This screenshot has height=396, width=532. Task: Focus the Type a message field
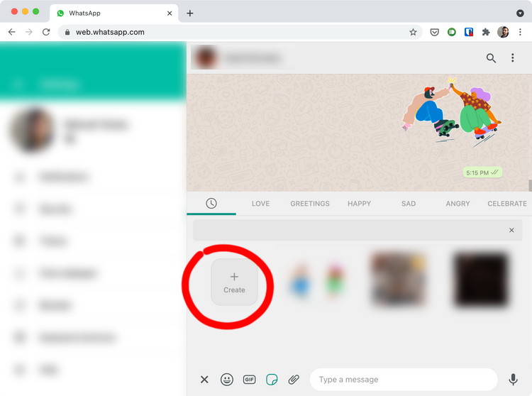tap(404, 380)
